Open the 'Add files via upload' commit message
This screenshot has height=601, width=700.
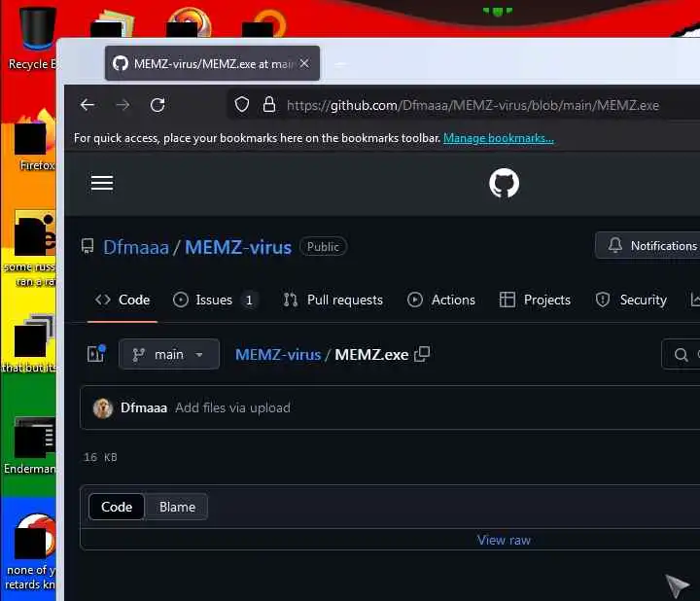coord(232,407)
